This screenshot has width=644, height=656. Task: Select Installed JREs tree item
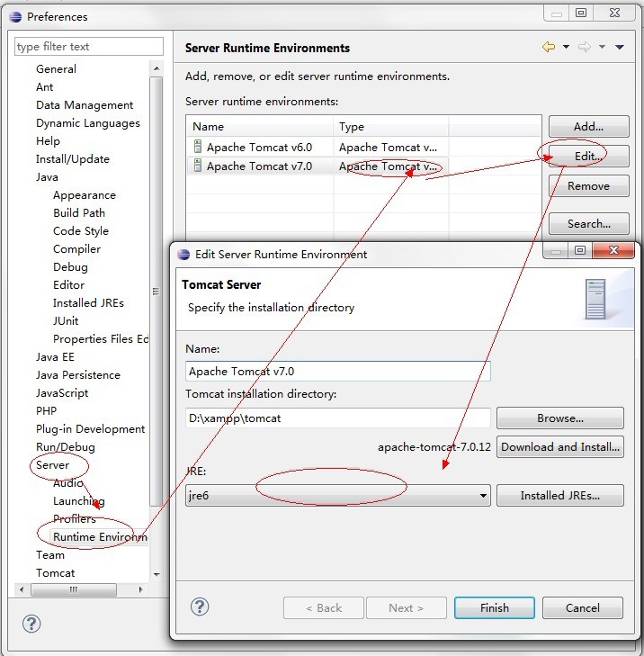(88, 303)
